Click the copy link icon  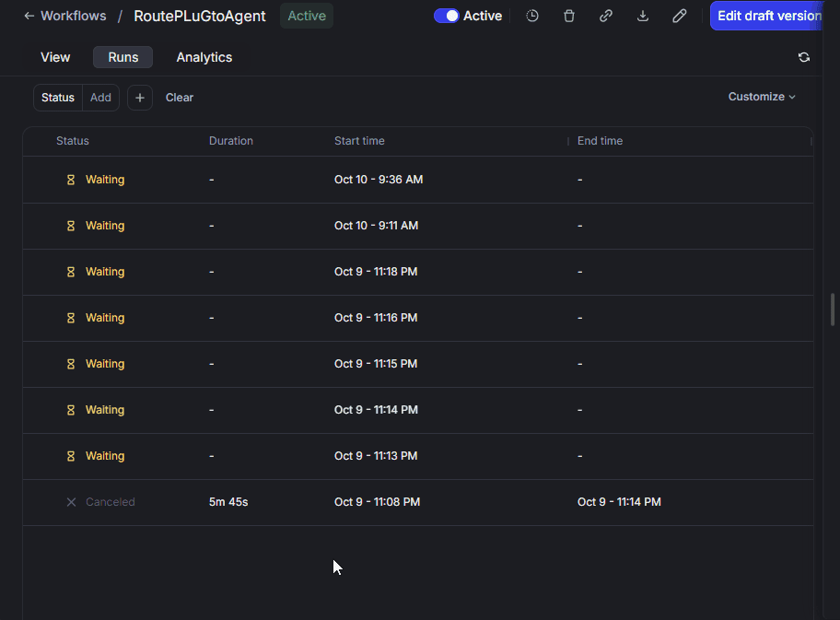(x=606, y=16)
